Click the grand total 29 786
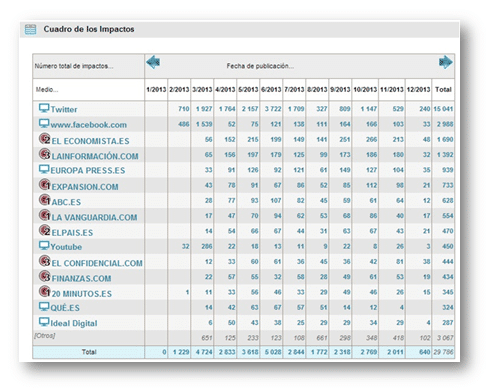The image size is (503, 388). coord(443,352)
